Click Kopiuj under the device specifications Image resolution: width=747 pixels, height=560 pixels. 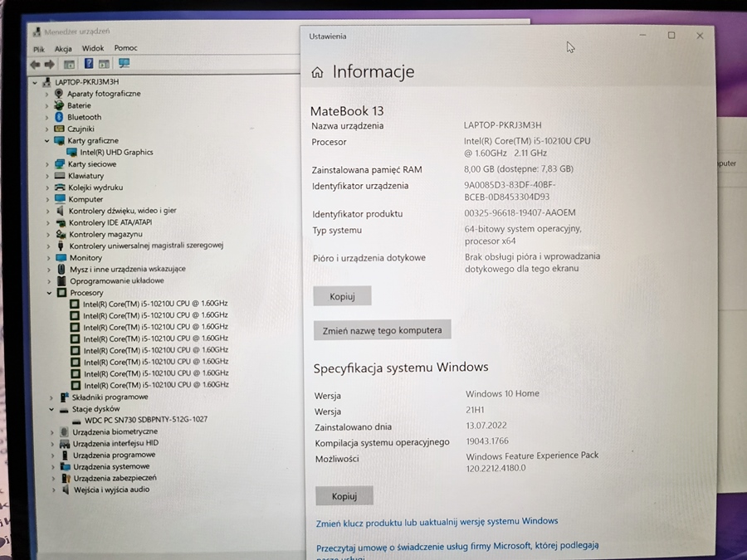pyautogui.click(x=342, y=296)
